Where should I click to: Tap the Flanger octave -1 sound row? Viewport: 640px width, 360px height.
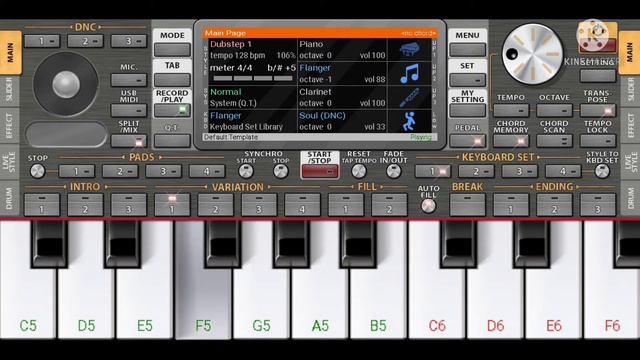pyautogui.click(x=342, y=73)
